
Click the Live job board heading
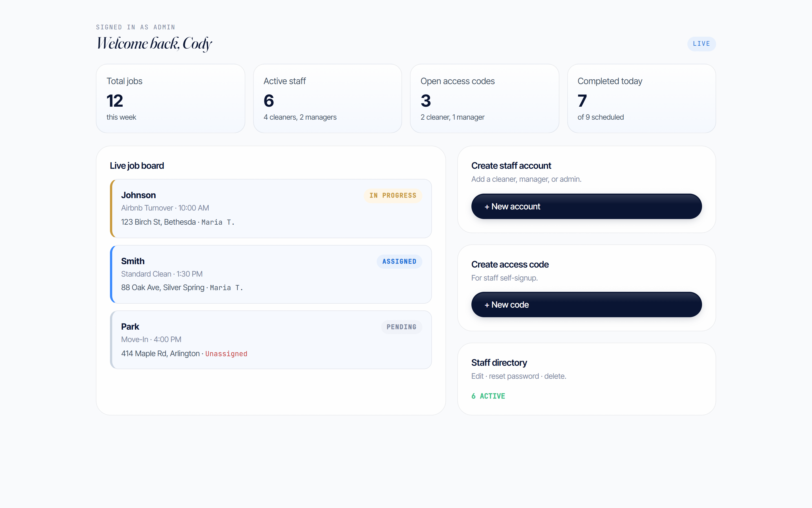(x=137, y=166)
